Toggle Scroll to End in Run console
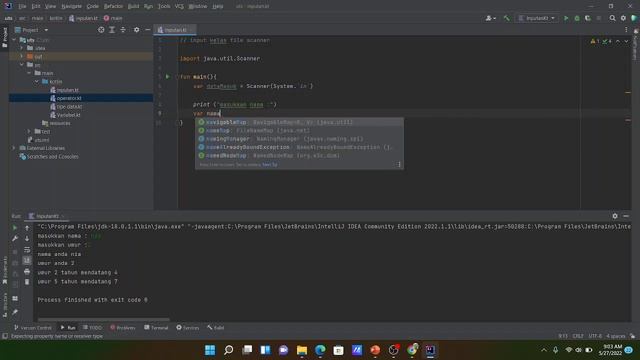Screen dimensions: 640x360 27,260
